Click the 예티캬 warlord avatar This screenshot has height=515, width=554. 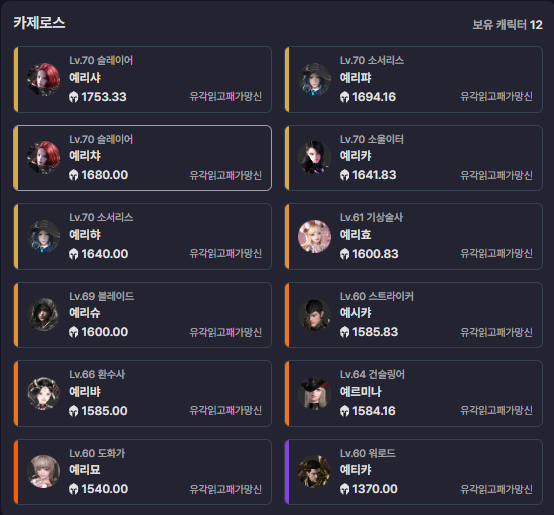[x=314, y=472]
